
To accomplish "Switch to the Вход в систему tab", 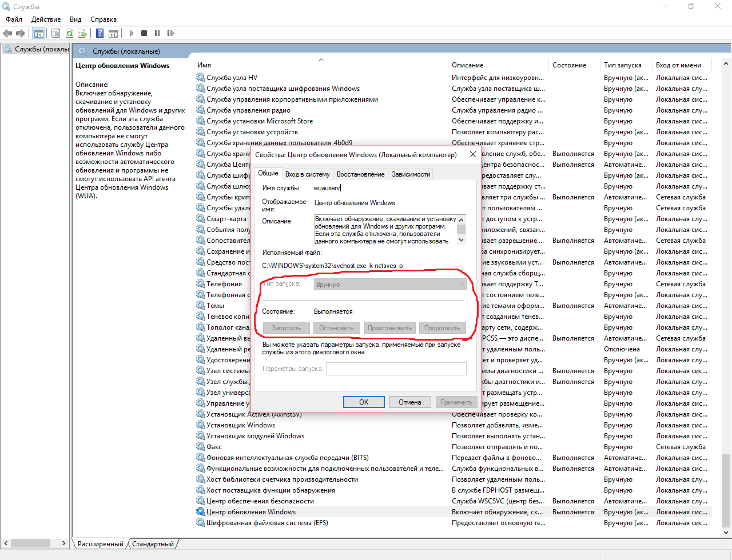I will pyautogui.click(x=308, y=174).
